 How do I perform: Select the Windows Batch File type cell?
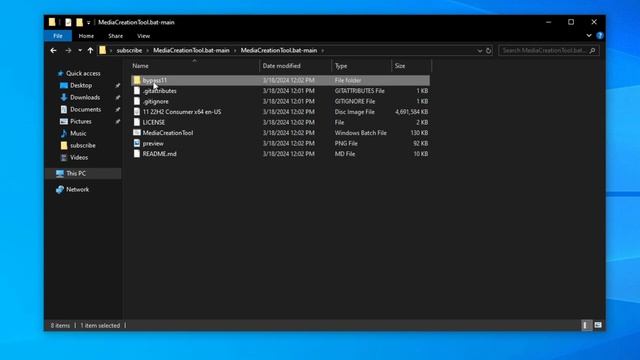[360, 133]
